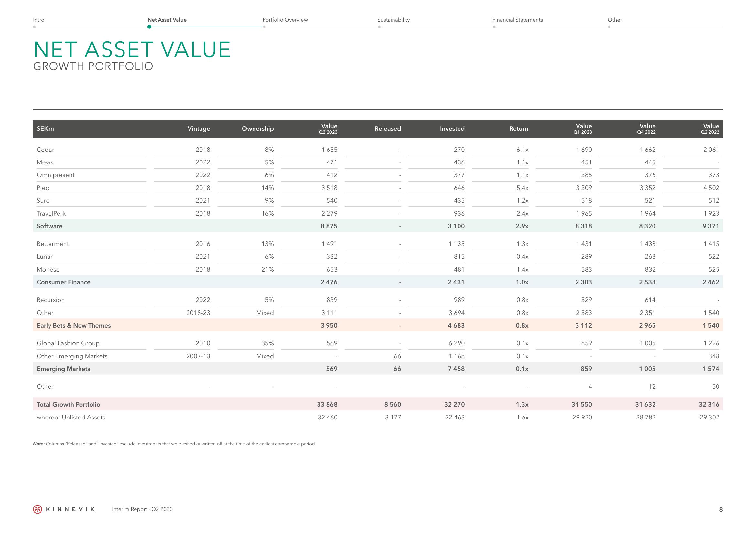Click unlisted assets value 32 460

(x=327, y=417)
